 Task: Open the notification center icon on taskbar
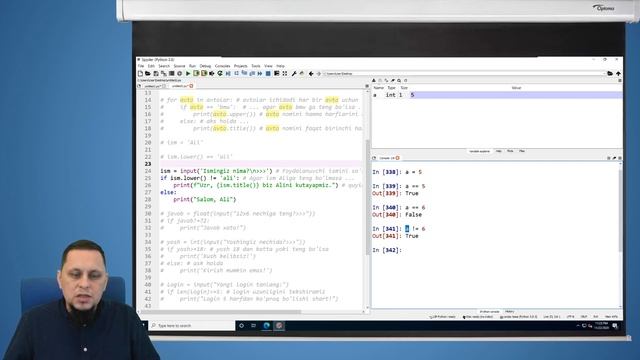[615, 326]
